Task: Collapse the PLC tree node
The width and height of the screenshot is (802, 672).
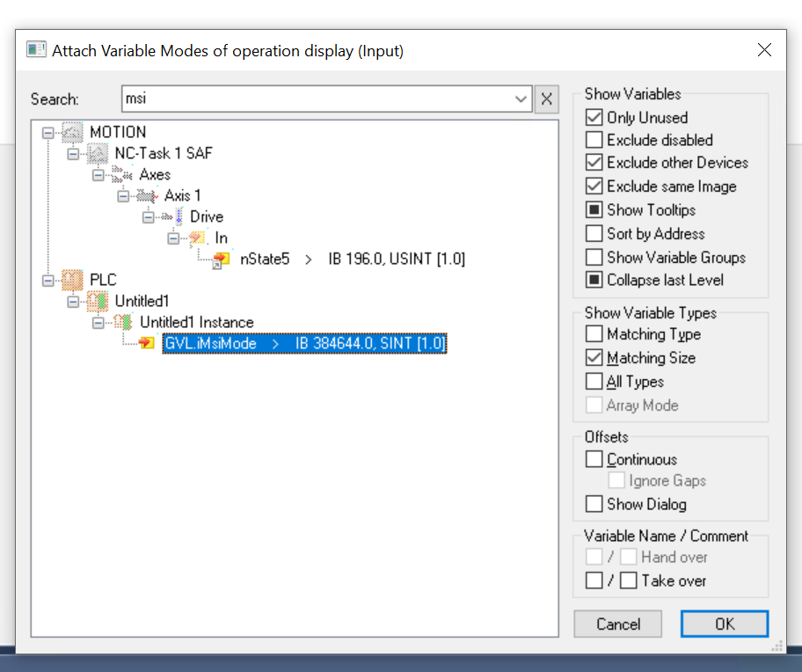Action: (48, 281)
